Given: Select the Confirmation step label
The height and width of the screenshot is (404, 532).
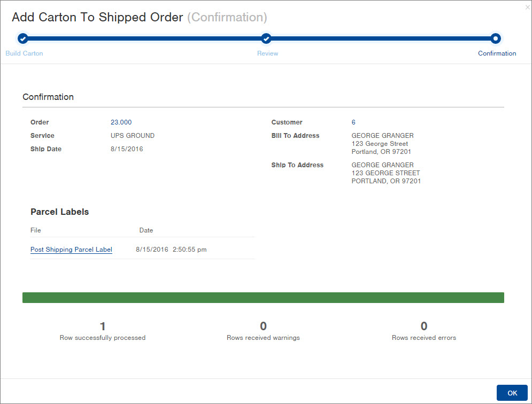Looking at the screenshot, I should 497,53.
